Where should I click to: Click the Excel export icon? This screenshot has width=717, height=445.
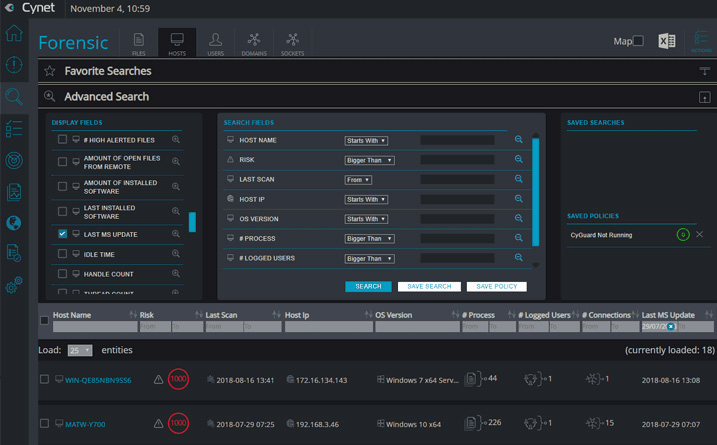[x=667, y=41]
